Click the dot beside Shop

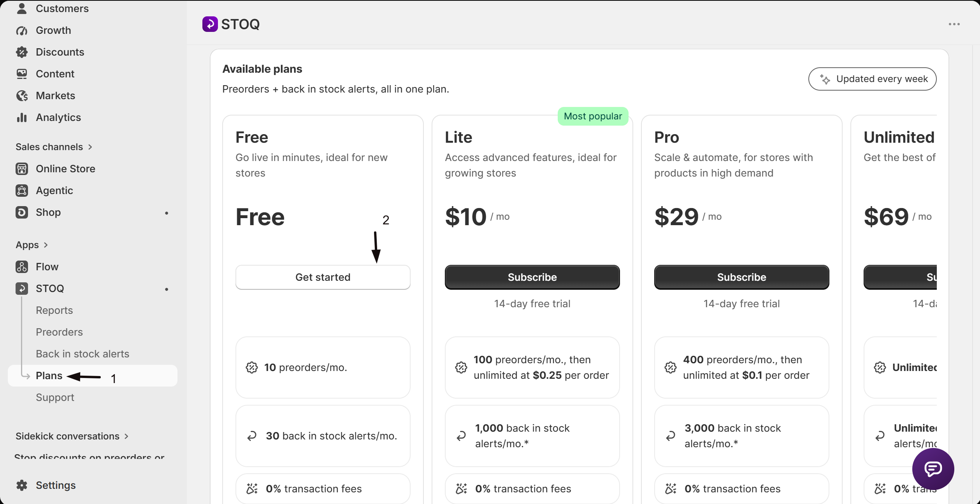pos(167,213)
